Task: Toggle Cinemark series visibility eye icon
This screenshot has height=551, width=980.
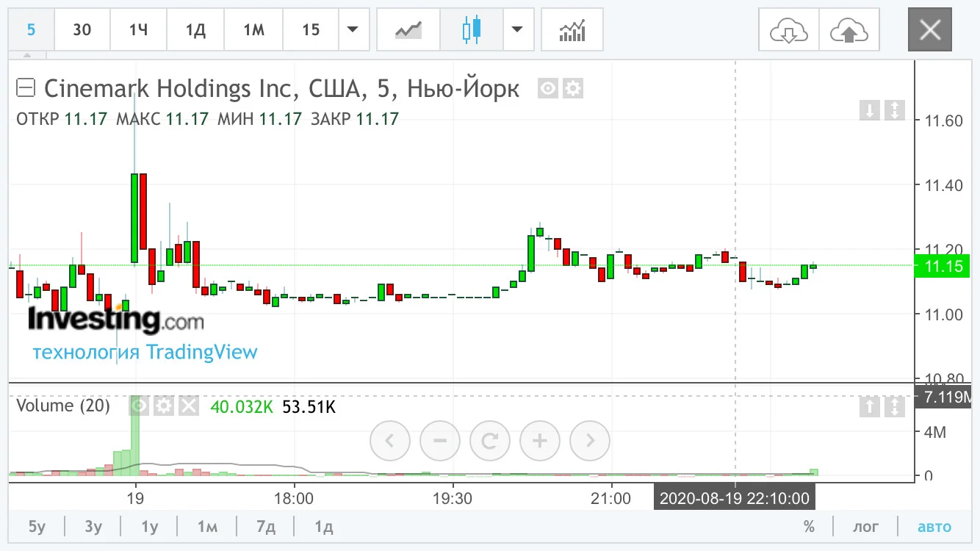Action: (548, 89)
